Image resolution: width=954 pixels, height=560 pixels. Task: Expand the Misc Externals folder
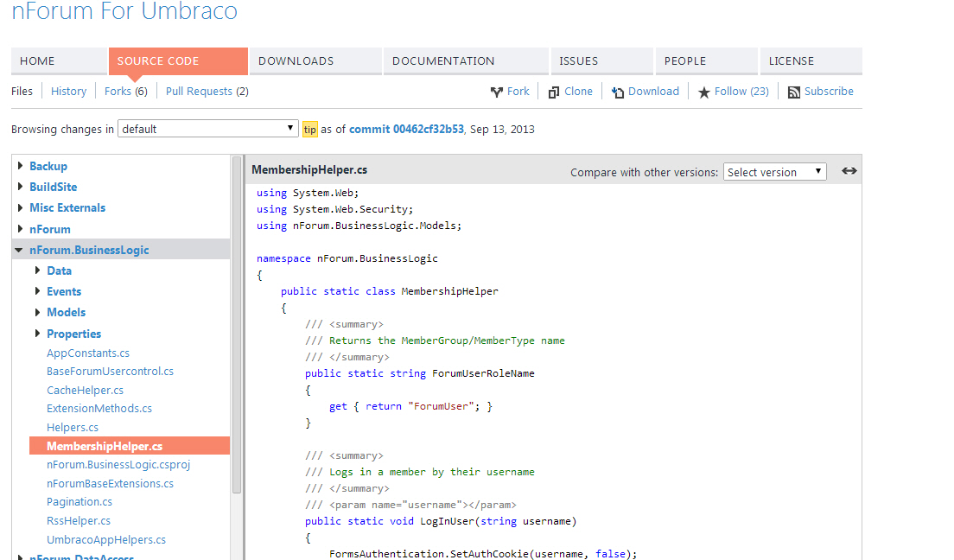click(x=20, y=207)
